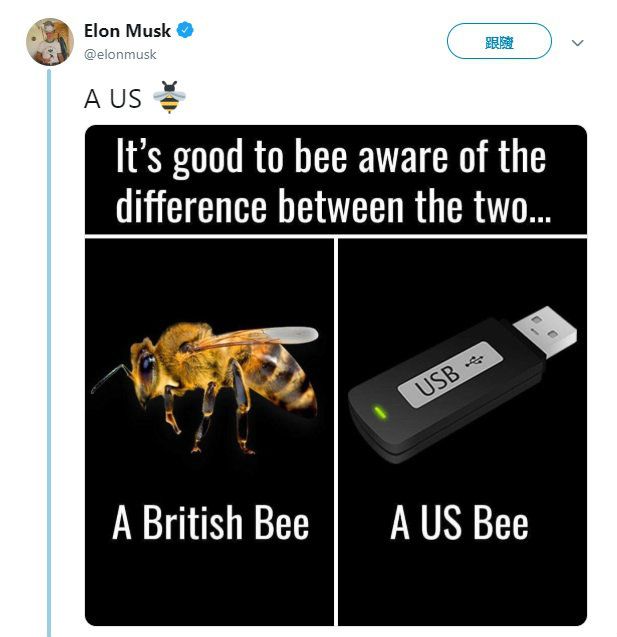This screenshot has width=617, height=637.
Task: Open the meme headline "It's good to bee aware"
Action: (331, 180)
